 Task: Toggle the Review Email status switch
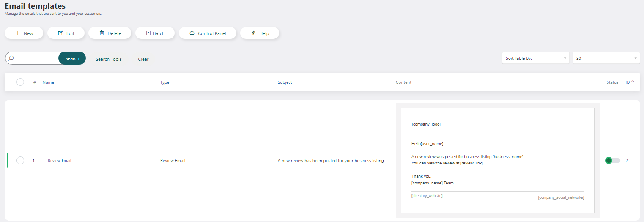(612, 161)
